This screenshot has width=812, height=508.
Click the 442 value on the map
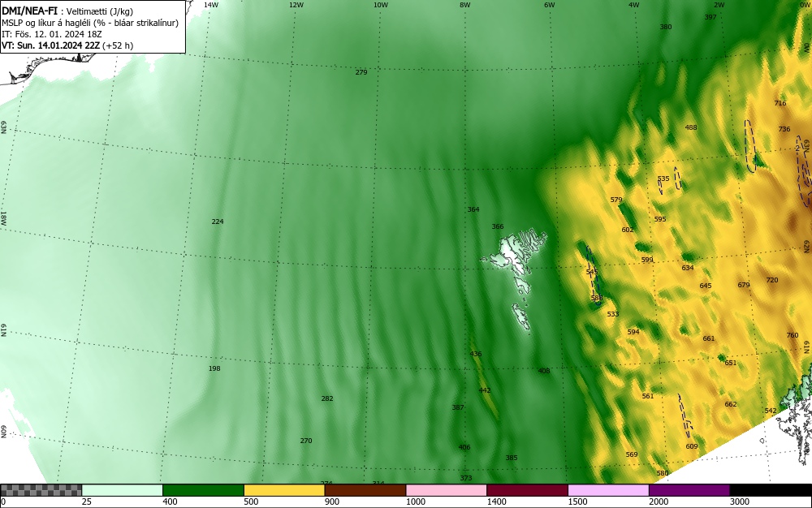[x=485, y=390]
